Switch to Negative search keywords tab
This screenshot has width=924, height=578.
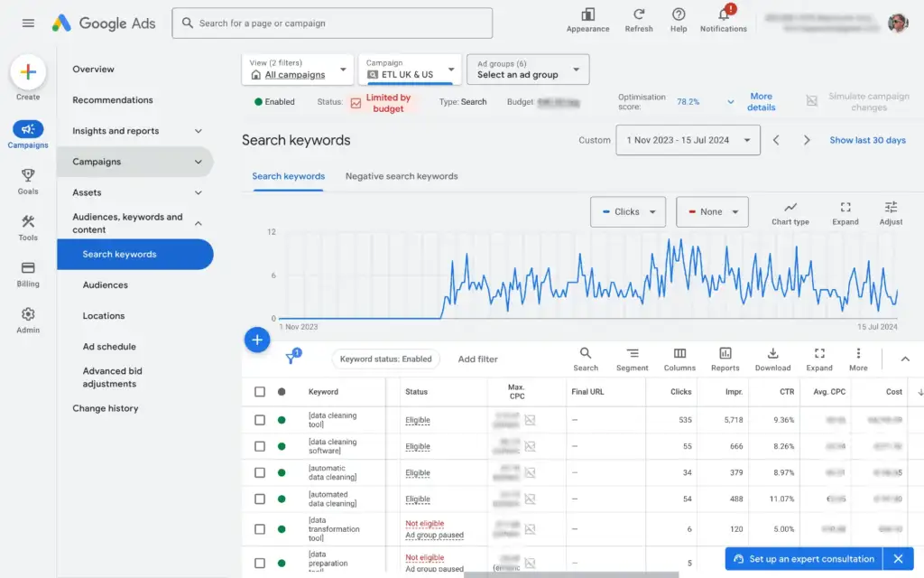point(402,176)
